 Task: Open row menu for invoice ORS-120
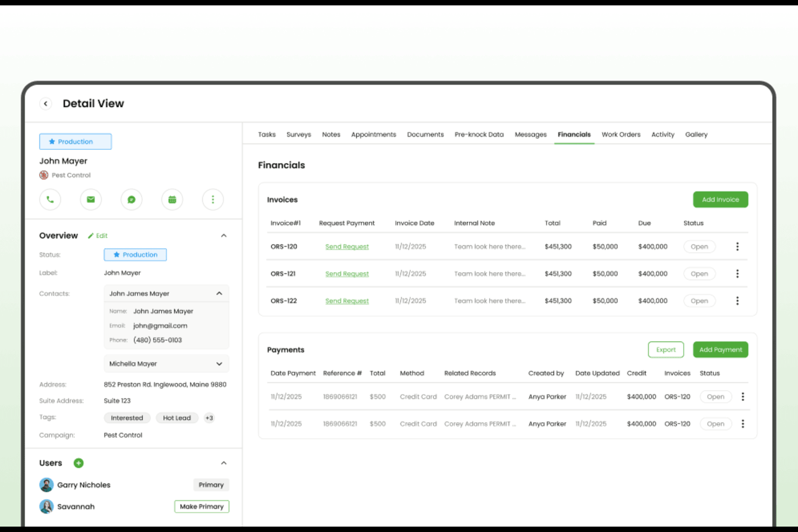pos(737,246)
